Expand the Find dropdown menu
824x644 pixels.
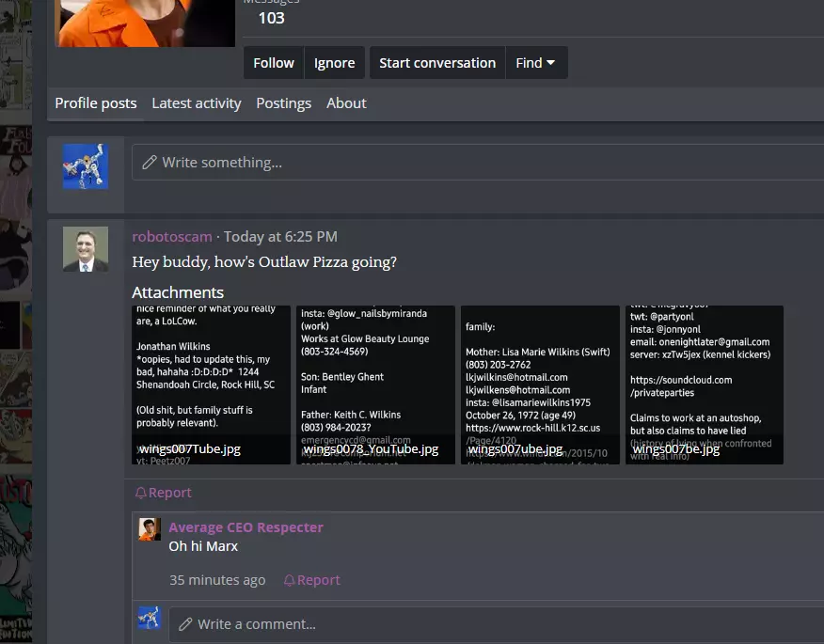(x=536, y=62)
